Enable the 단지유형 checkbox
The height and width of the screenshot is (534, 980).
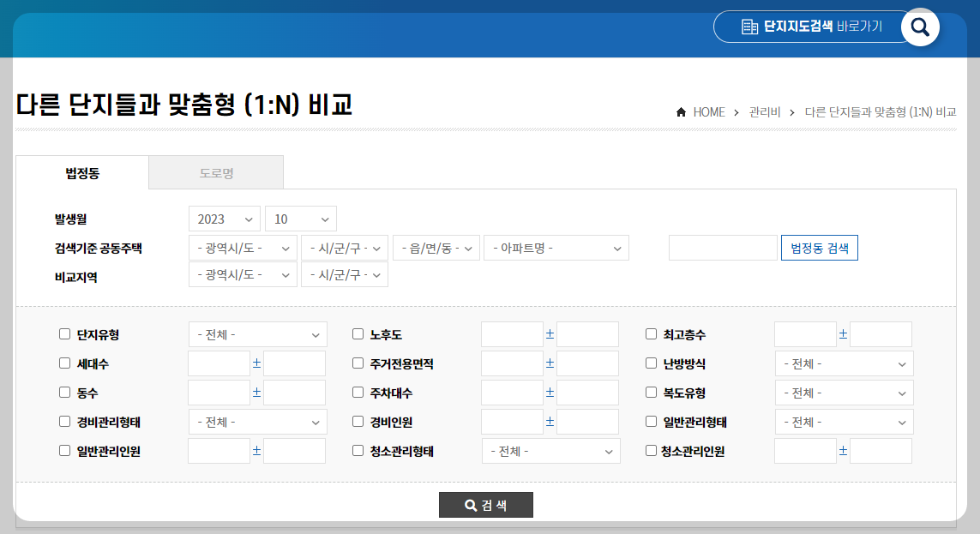coord(64,334)
